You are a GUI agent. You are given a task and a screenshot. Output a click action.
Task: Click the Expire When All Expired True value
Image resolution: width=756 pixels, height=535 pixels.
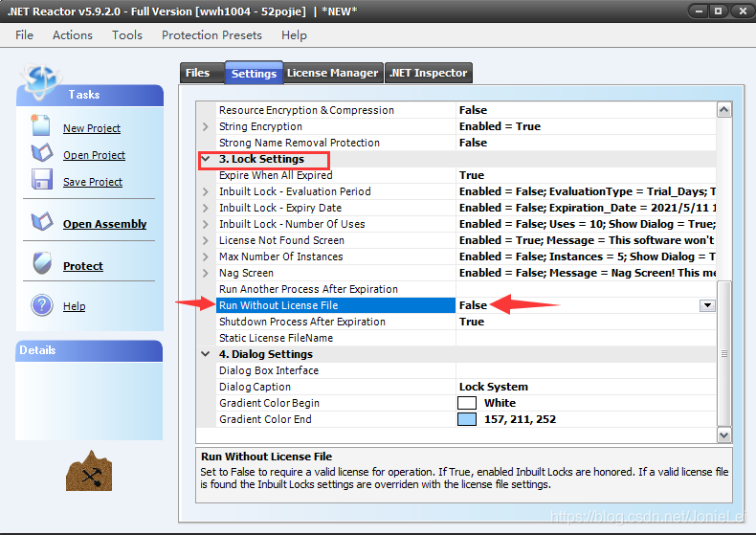tap(472, 175)
